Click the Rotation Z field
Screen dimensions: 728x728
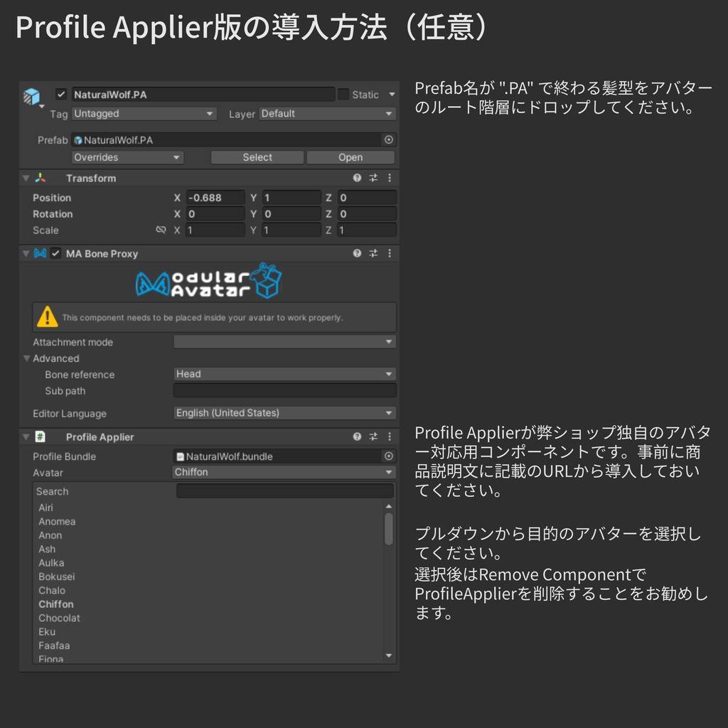tap(367, 214)
